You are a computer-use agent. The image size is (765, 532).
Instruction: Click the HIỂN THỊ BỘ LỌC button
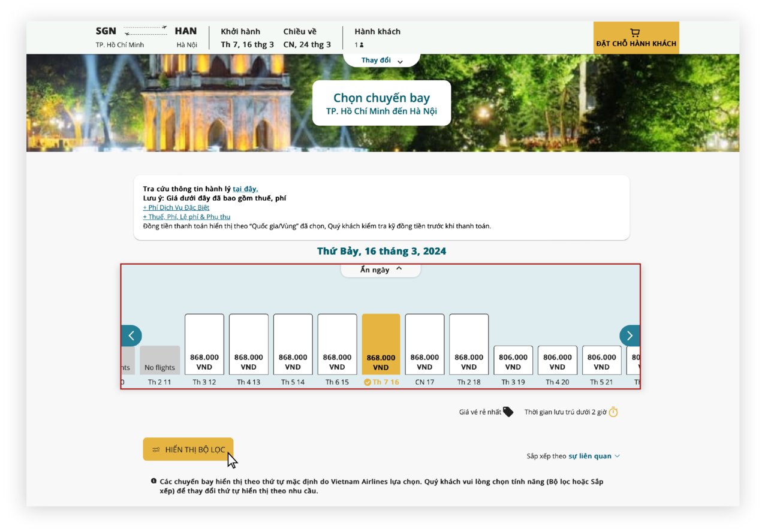click(188, 449)
